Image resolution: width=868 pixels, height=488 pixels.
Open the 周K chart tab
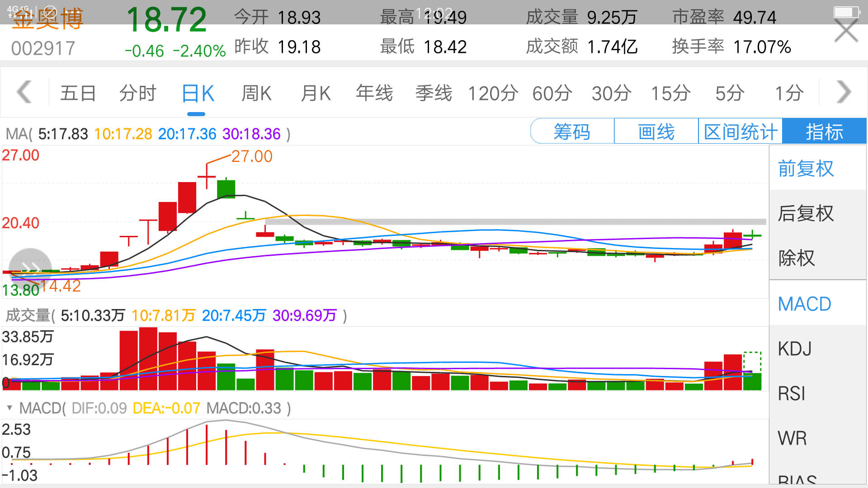(x=256, y=94)
